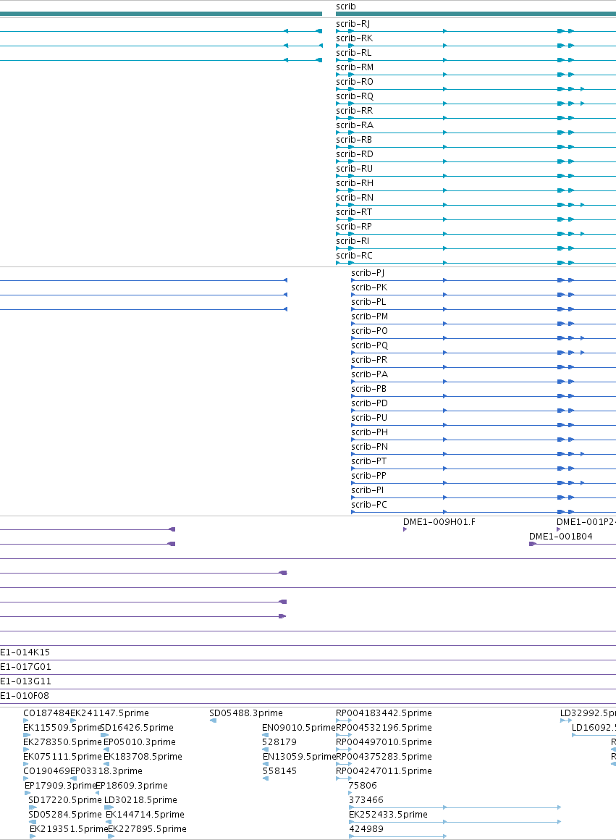Select protein scrib-PC
616x840 pixels.
(x=369, y=504)
